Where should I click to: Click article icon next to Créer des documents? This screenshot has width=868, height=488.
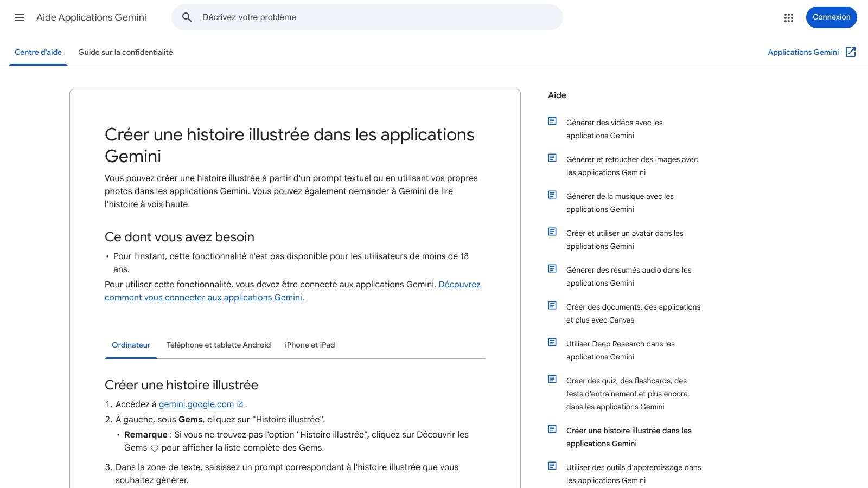tap(552, 305)
